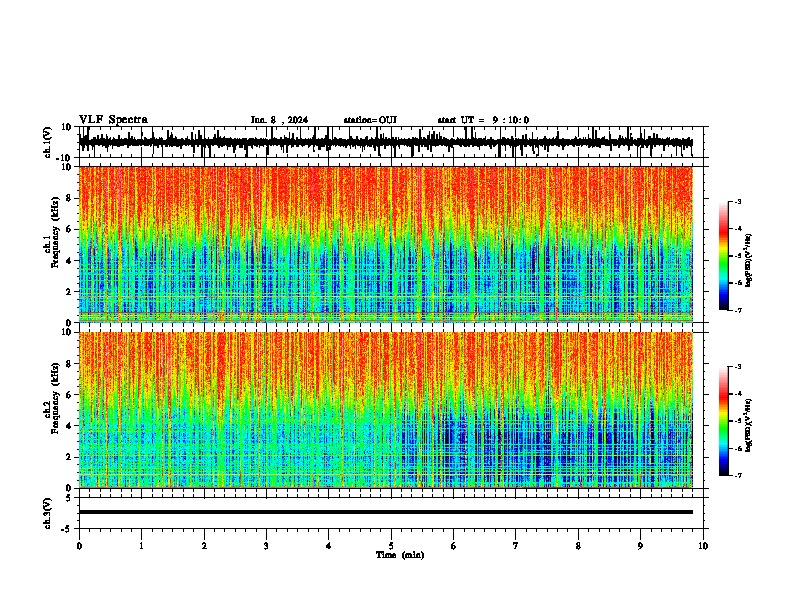The height and width of the screenshot is (612, 792).
Task: Click the ch.2 spectrogram color bar
Action: [x=723, y=421]
